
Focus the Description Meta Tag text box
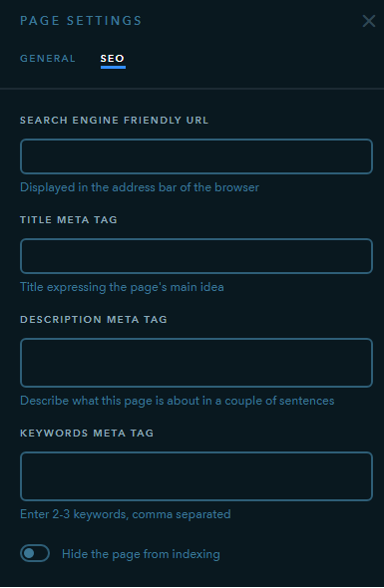click(196, 363)
